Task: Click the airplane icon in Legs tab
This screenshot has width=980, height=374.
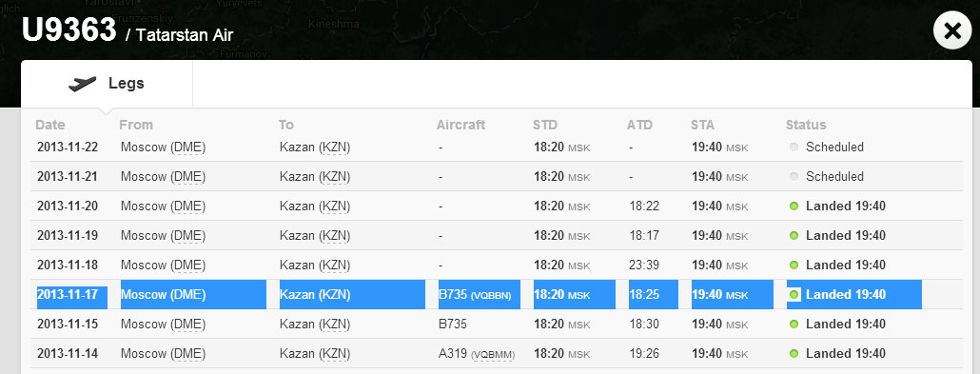Action: click(82, 84)
